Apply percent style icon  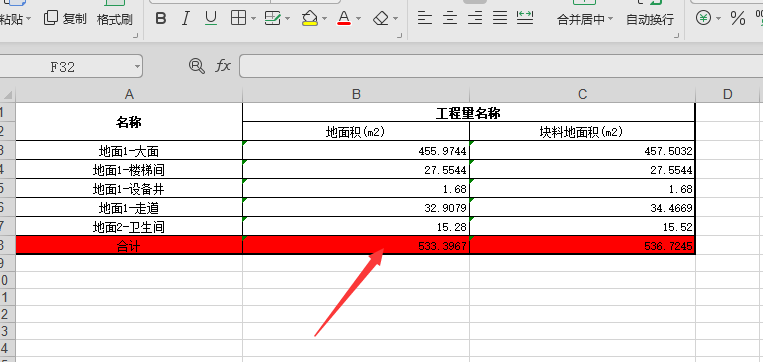738,19
